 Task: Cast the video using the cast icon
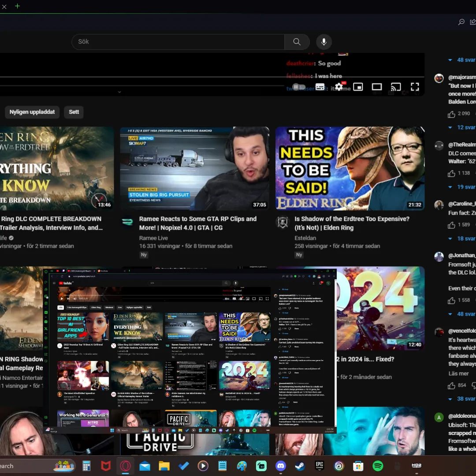click(x=396, y=87)
